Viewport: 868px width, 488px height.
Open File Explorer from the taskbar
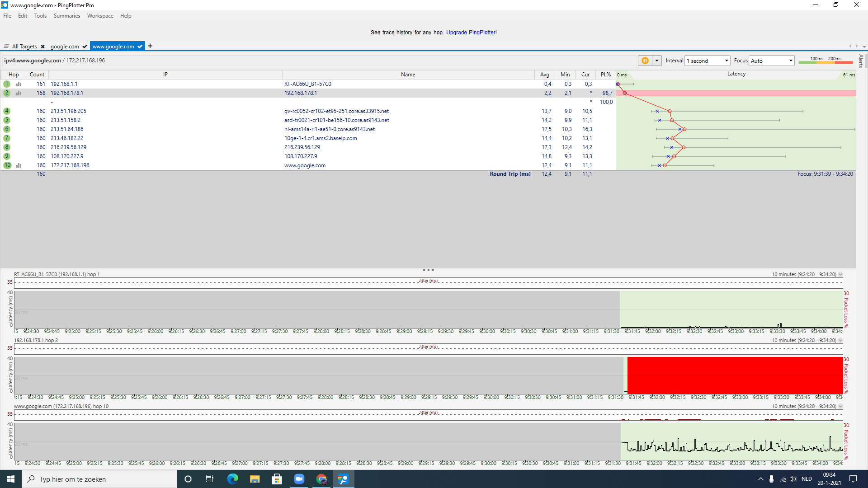tap(255, 479)
